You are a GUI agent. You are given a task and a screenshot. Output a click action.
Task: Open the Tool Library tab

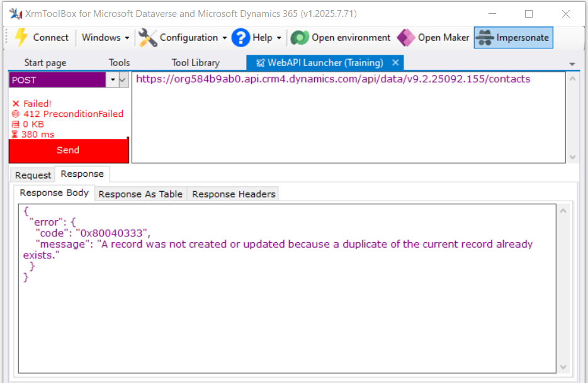195,62
